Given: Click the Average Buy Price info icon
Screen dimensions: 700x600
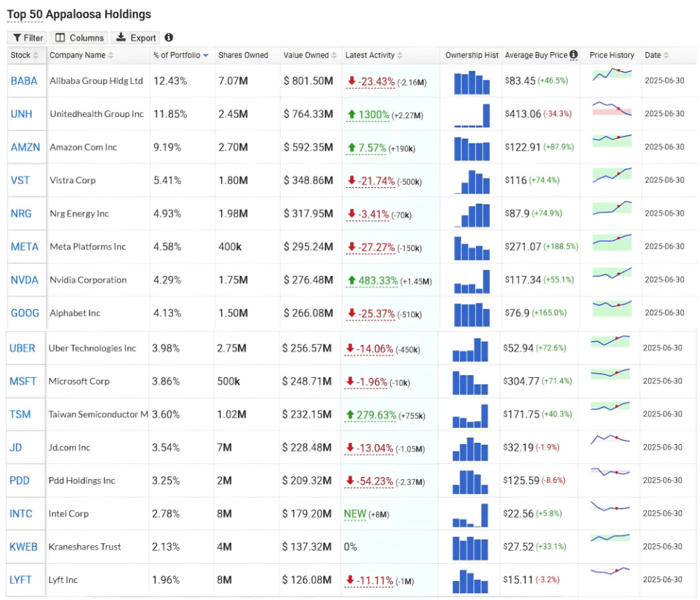Looking at the screenshot, I should 574,55.
